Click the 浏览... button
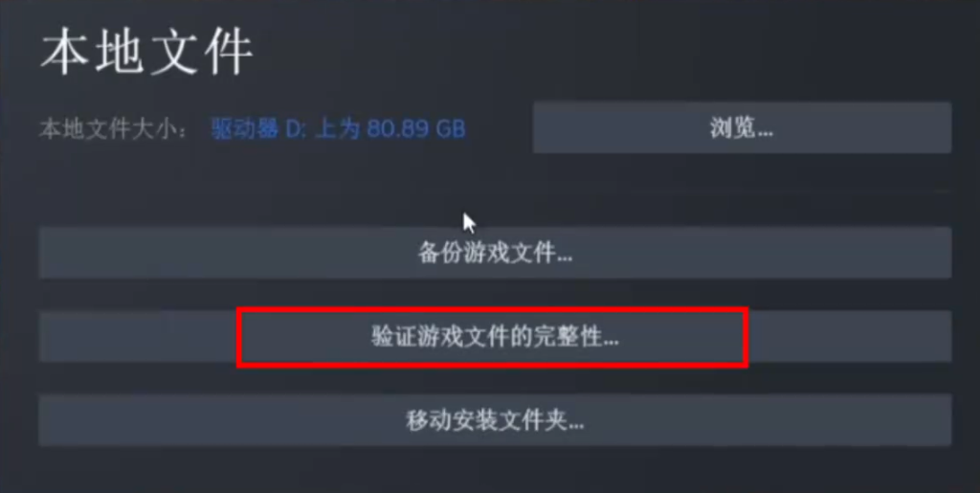Screen dimensions: 980x493 742,128
